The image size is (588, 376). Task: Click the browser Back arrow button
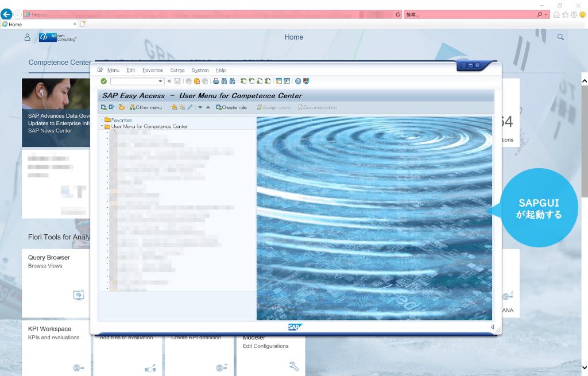(x=6, y=14)
